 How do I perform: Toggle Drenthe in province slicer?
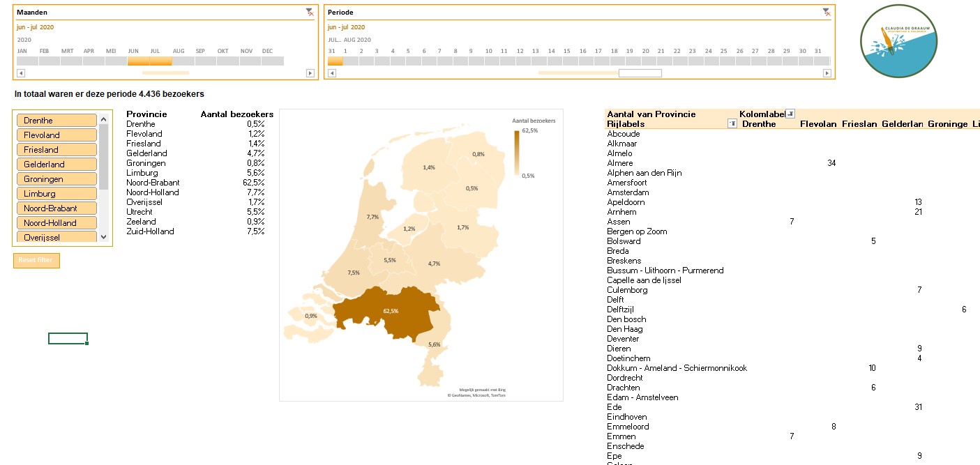(56, 121)
